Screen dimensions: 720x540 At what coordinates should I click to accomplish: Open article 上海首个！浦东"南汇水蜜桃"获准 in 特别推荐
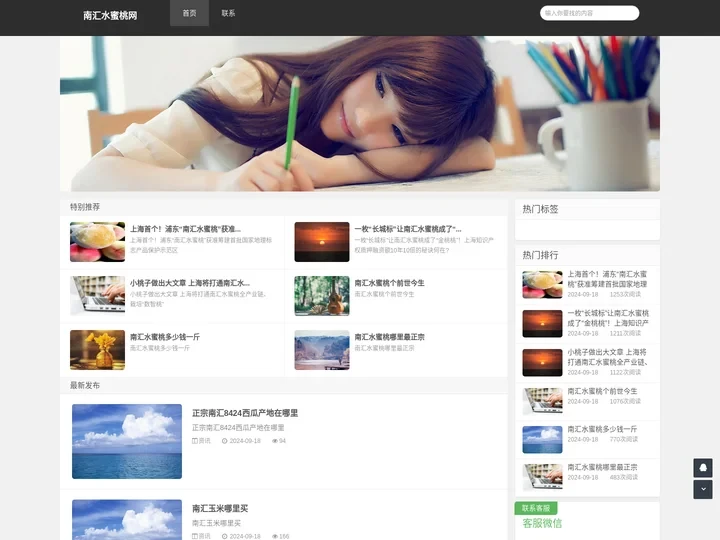[185, 229]
